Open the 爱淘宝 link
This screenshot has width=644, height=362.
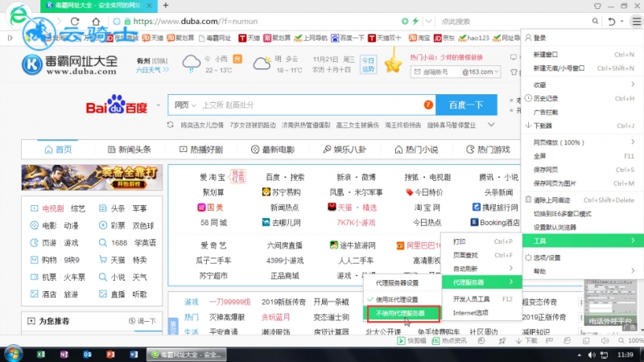click(213, 177)
